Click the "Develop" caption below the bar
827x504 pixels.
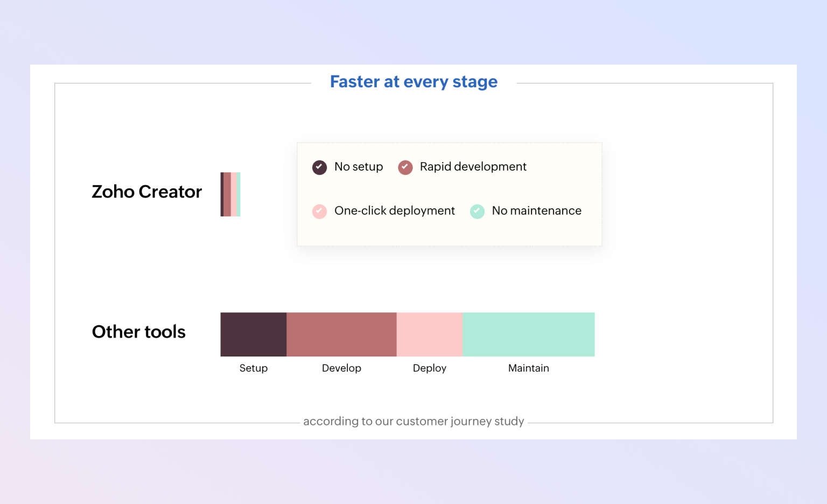pyautogui.click(x=341, y=368)
